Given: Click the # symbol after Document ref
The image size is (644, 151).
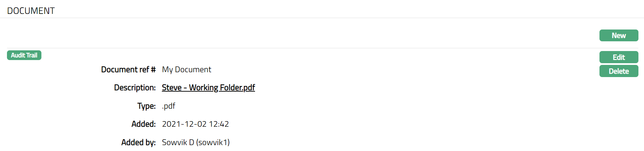Looking at the screenshot, I should tap(153, 69).
